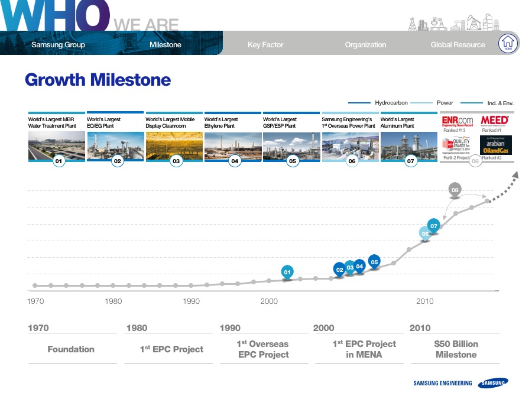Click the Power legend label

(x=445, y=102)
